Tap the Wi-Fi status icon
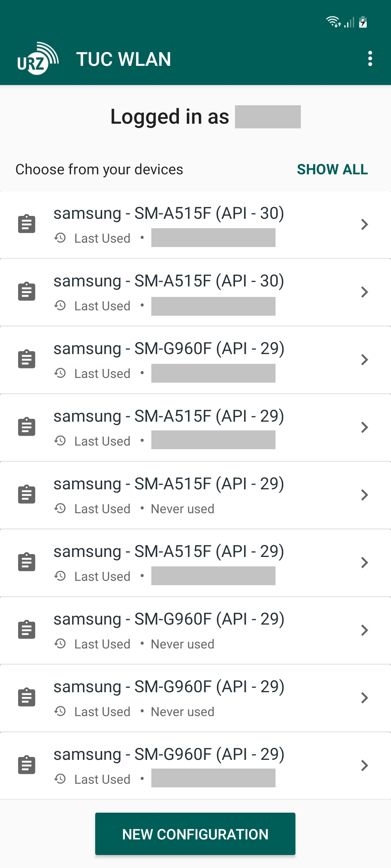This screenshot has width=391, height=868. (333, 22)
